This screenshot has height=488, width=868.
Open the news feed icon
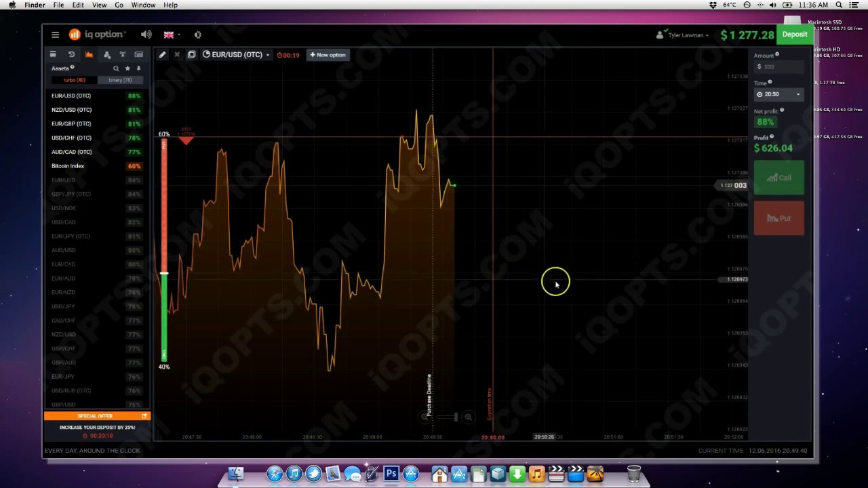tap(139, 54)
